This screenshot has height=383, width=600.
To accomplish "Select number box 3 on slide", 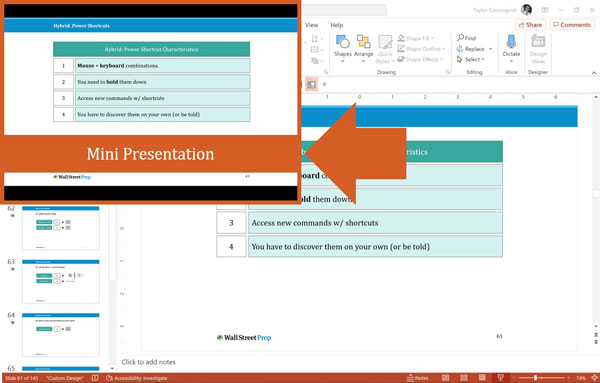I will pos(231,223).
